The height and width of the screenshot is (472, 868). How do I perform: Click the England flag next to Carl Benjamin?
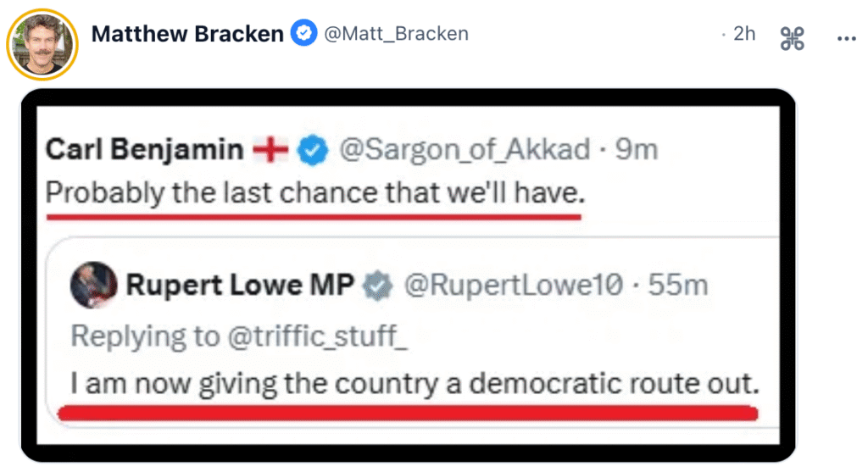coord(271,150)
